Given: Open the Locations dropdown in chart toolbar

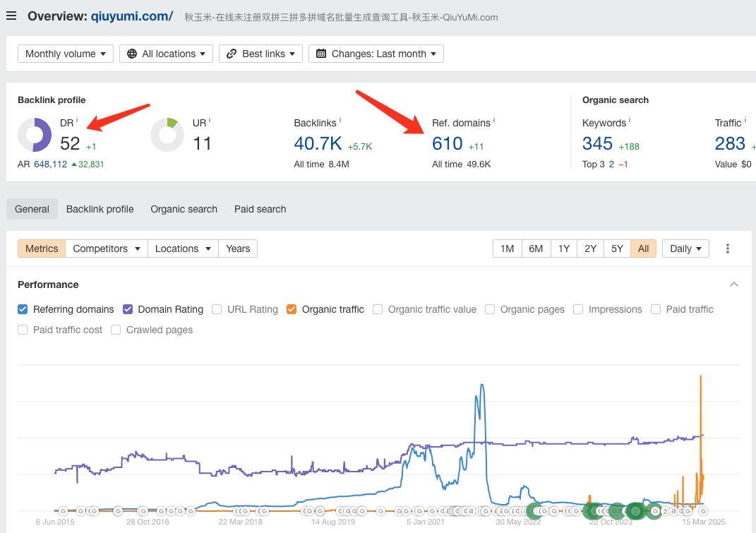Looking at the screenshot, I should [x=184, y=248].
